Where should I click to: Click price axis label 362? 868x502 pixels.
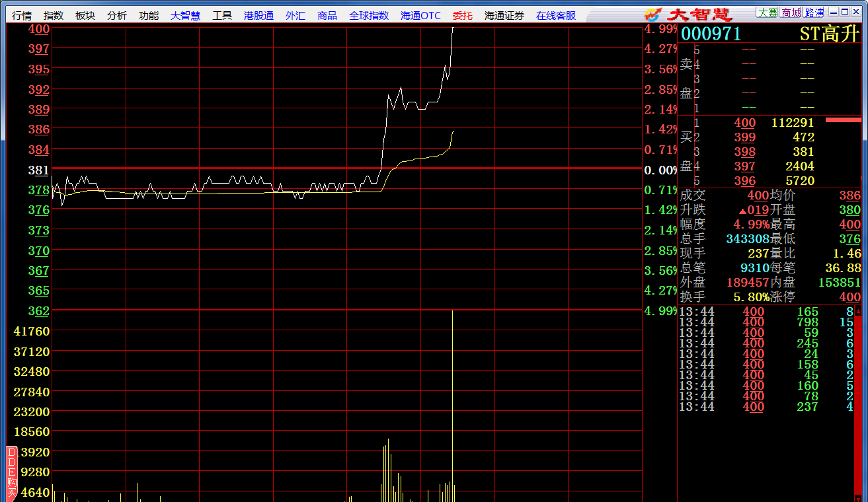point(38,310)
